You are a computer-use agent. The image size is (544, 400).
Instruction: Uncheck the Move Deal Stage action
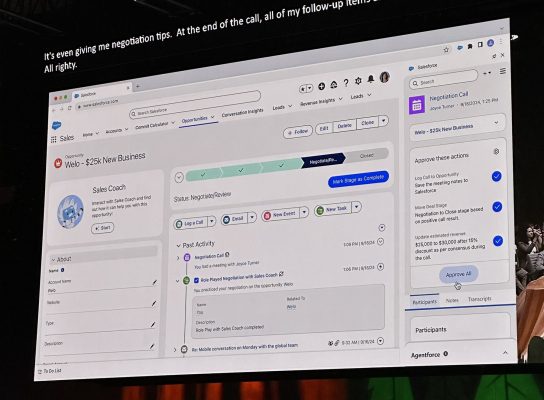click(497, 207)
